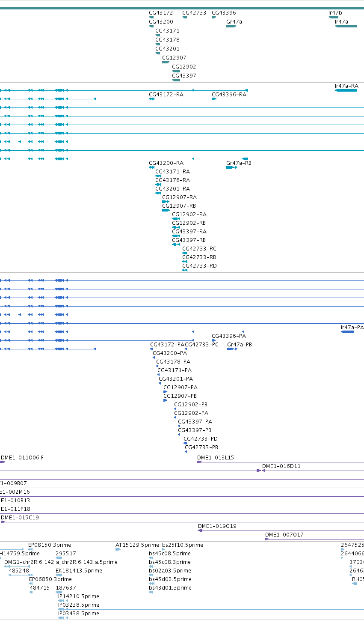Image resolution: width=364 pixels, height=620 pixels.
Task: Open the CG43171 gene label
Action: [167, 31]
